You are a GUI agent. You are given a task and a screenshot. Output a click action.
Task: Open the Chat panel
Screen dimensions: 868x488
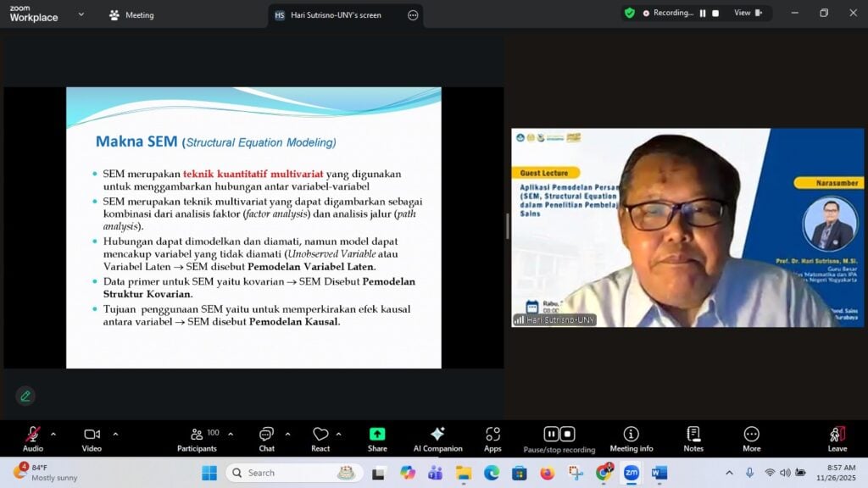click(266, 438)
